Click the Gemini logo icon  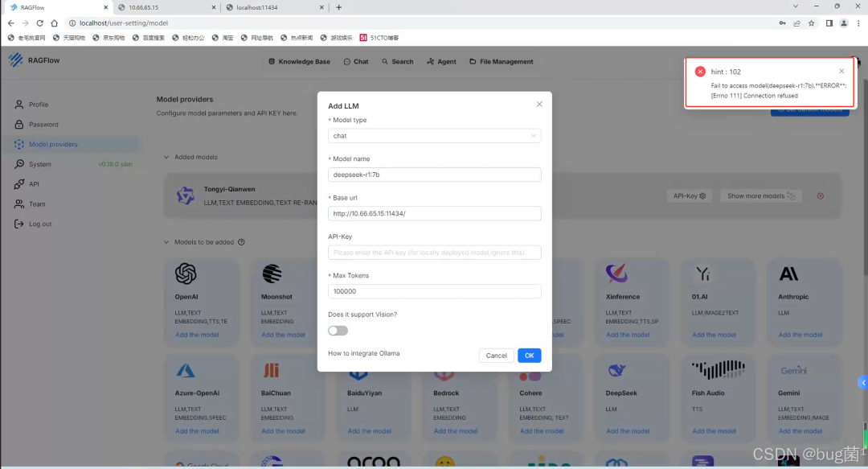click(x=793, y=370)
